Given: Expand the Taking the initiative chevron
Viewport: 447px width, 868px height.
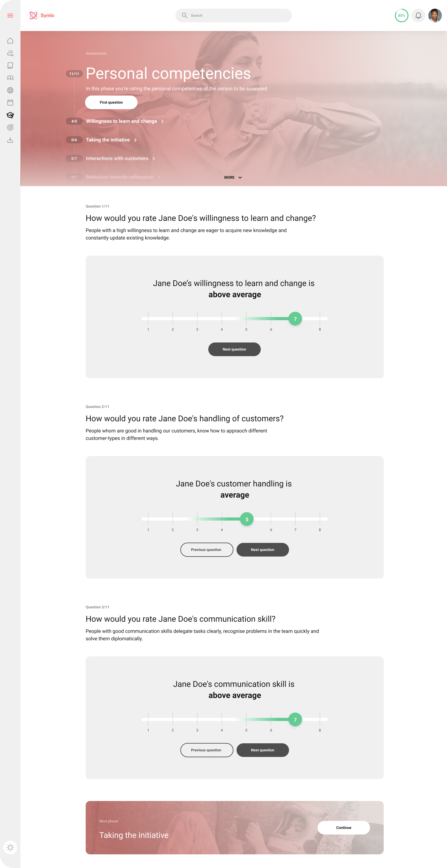Looking at the screenshot, I should pos(135,140).
